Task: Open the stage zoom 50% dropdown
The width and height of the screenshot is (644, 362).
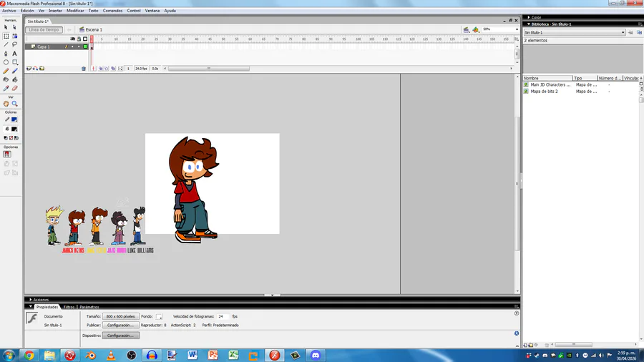Action: 517,29
